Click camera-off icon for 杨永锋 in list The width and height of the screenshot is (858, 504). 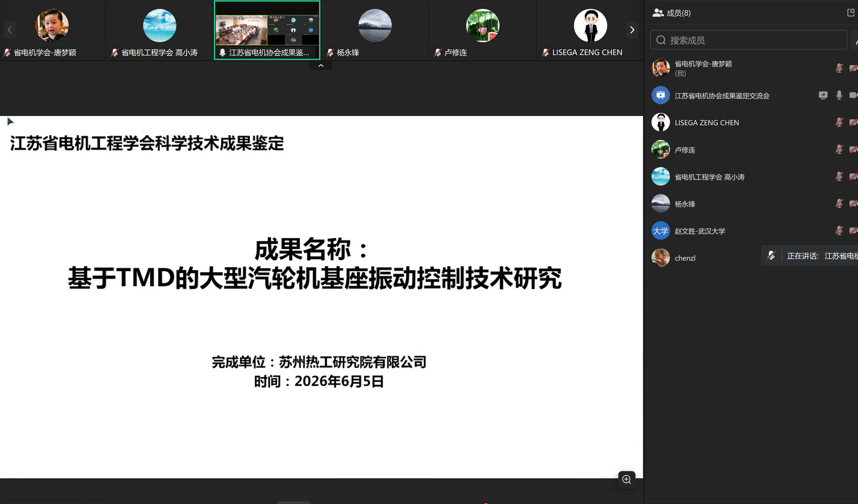854,203
